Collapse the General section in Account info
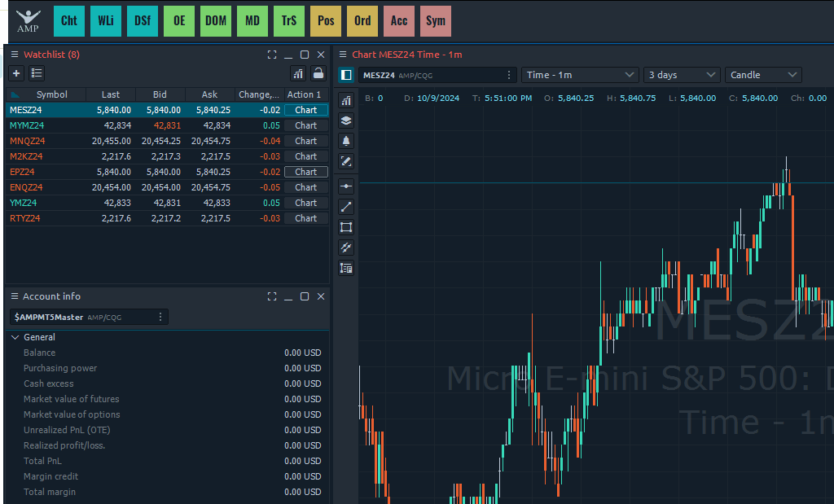This screenshot has height=504, width=834. (x=15, y=337)
